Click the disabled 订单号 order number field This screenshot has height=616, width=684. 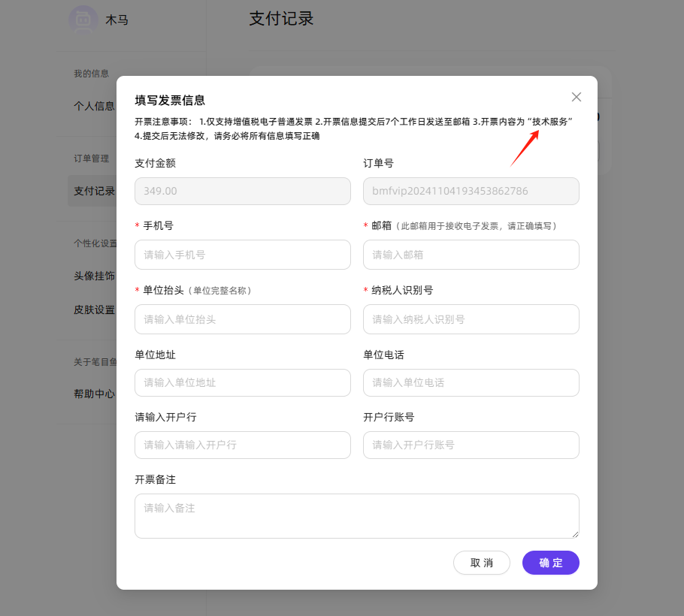pyautogui.click(x=471, y=191)
